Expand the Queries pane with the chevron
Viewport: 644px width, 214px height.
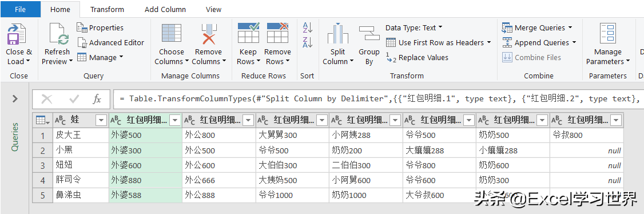(15, 98)
